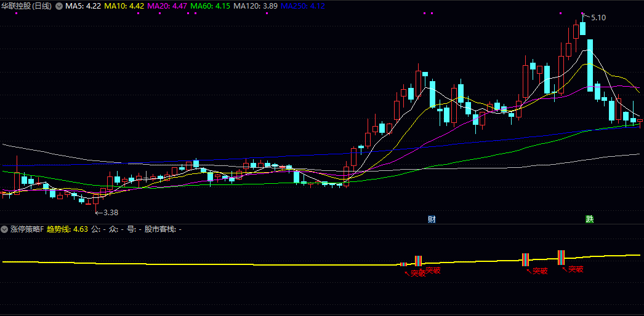644x316 pixels.
Task: Select the blue MA250 label
Action: click(303, 6)
